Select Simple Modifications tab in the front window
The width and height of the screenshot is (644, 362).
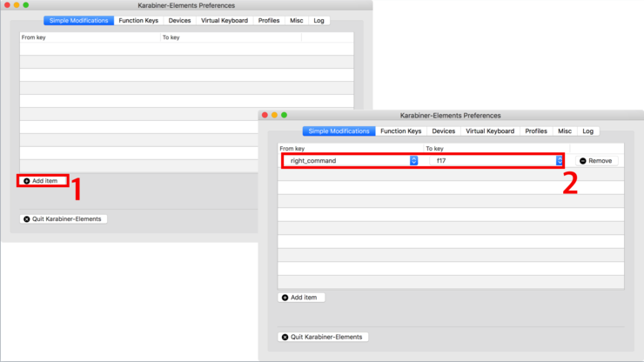click(339, 131)
